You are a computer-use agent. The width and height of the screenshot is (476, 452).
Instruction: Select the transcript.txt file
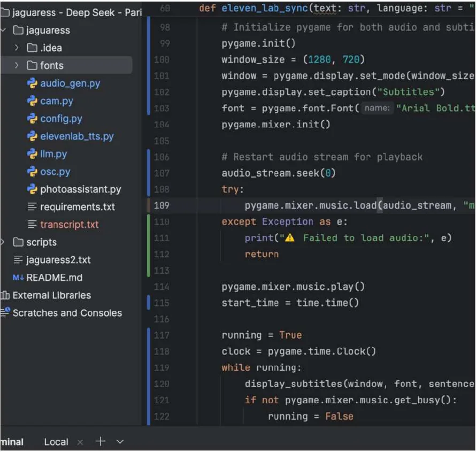point(69,225)
